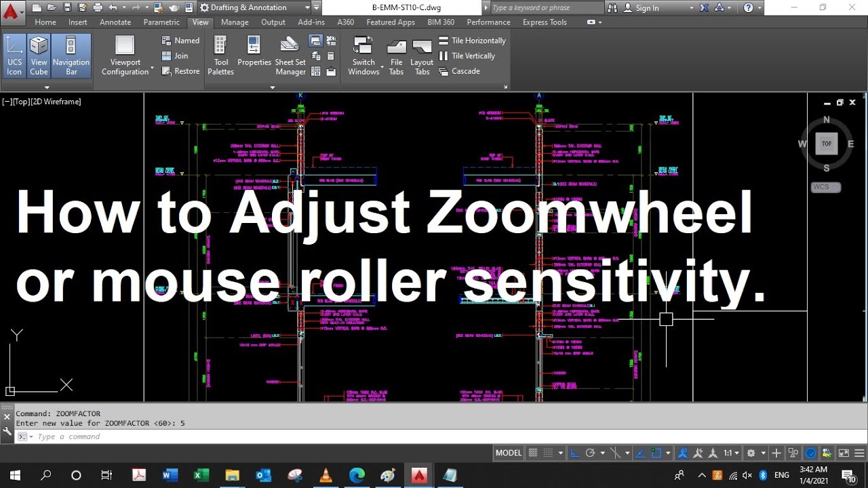
Task: Switch to the Output ribbon tab
Action: click(273, 22)
